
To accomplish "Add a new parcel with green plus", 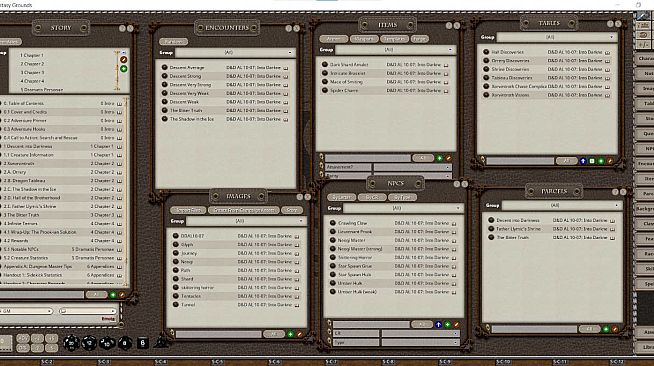I will (x=606, y=329).
